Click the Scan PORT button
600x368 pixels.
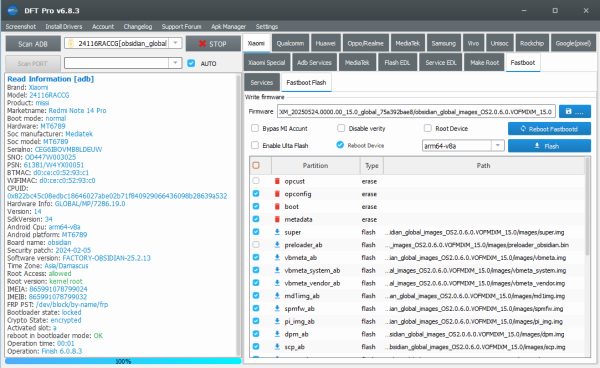[x=33, y=63]
